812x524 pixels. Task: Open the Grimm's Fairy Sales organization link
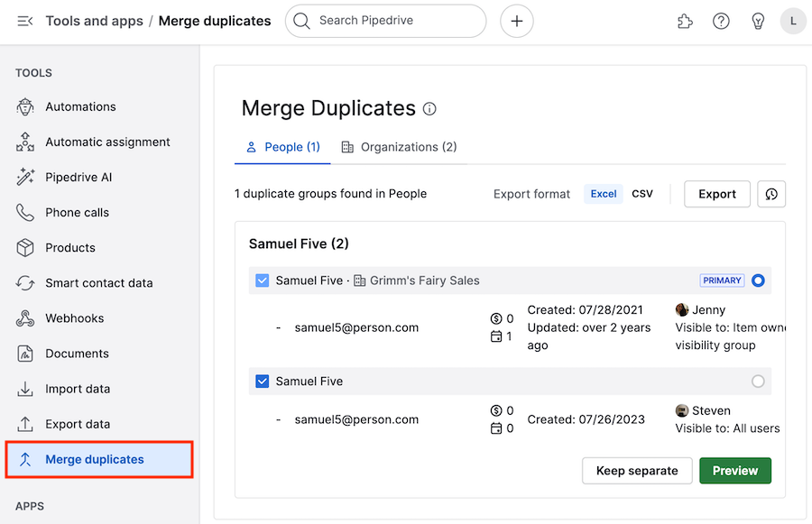[x=425, y=280]
